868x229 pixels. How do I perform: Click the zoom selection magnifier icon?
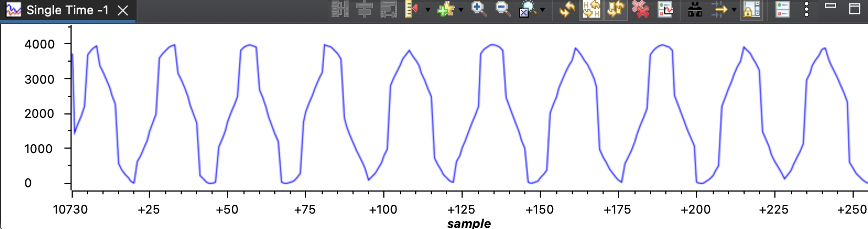[528, 9]
